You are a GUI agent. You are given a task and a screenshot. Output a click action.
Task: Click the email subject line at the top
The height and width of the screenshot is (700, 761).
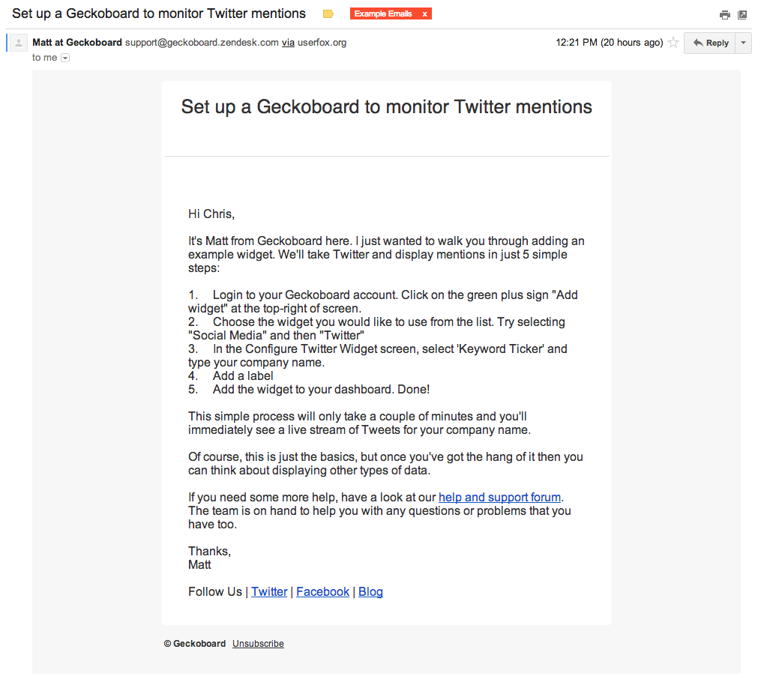pos(159,13)
